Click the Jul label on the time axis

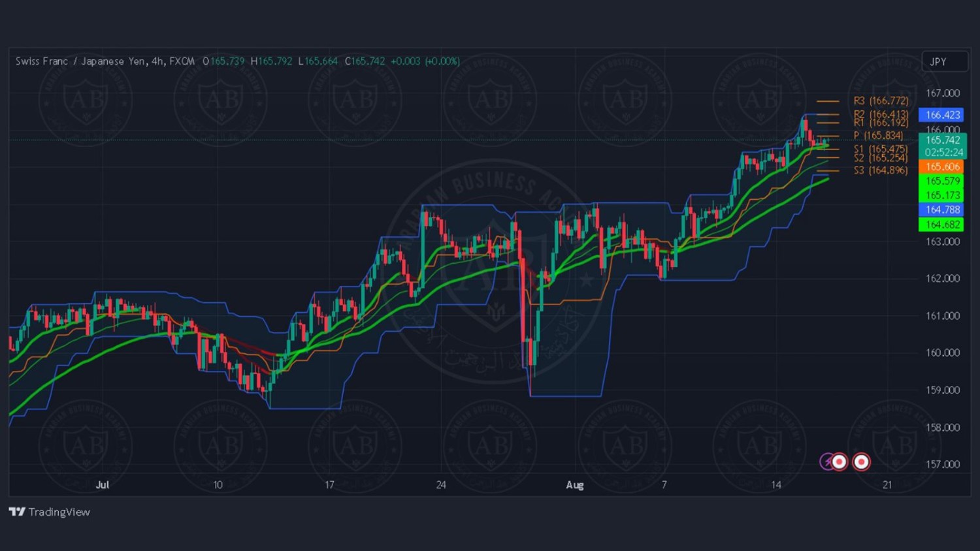(103, 485)
